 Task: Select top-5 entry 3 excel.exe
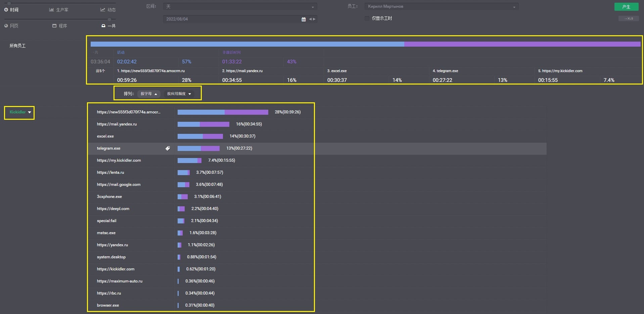click(x=337, y=71)
